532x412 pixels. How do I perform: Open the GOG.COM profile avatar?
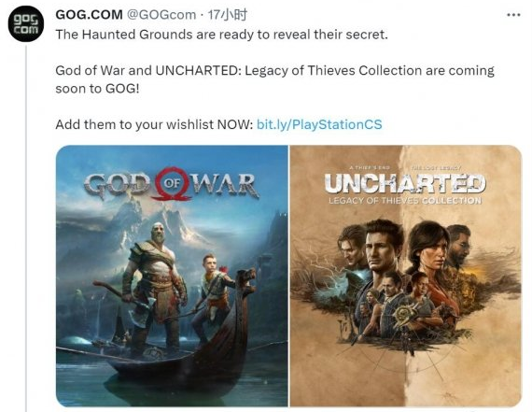[26, 24]
